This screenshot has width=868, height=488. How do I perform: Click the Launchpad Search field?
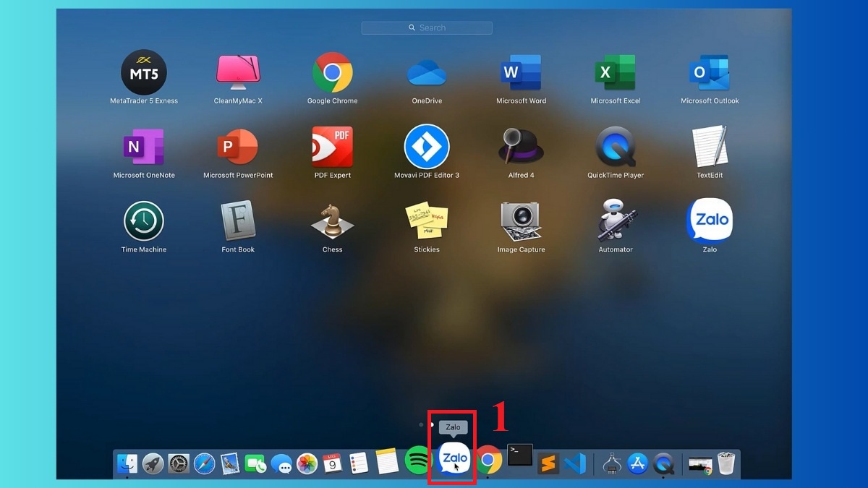pyautogui.click(x=427, y=27)
